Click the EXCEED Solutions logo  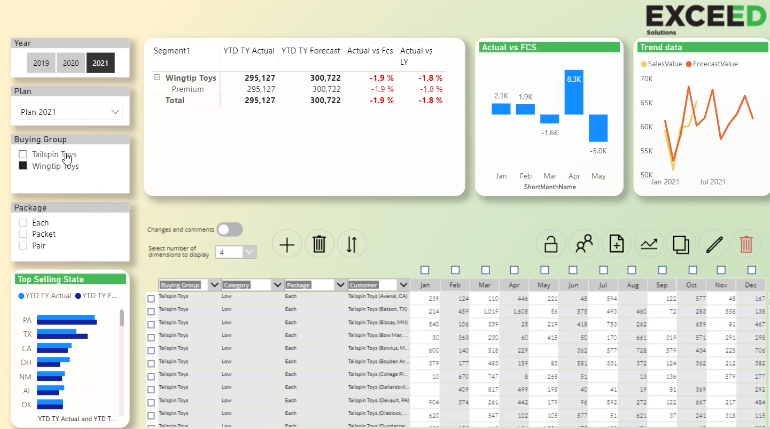click(x=706, y=19)
